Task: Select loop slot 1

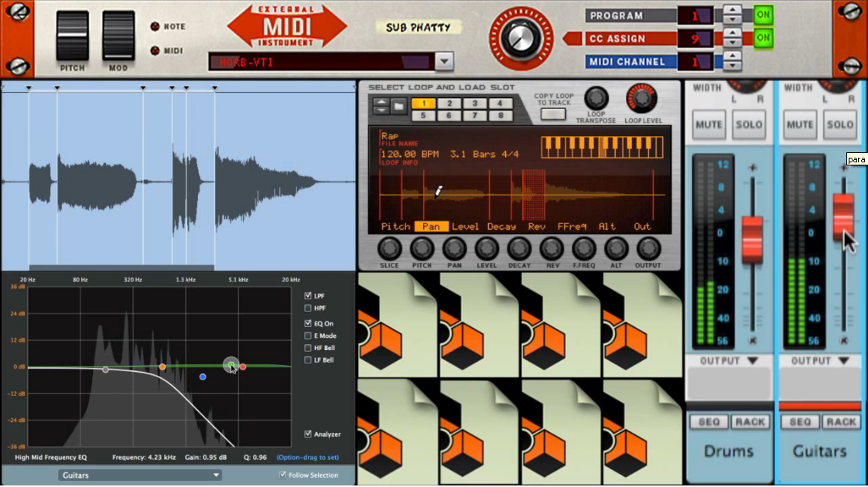Action: pos(423,104)
